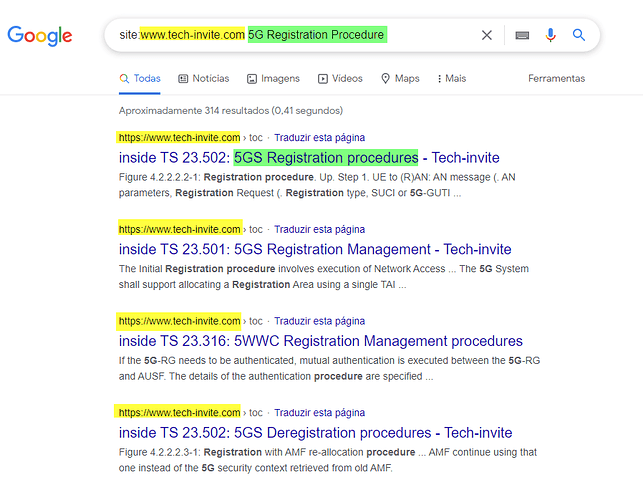The width and height of the screenshot is (643, 500).
Task: Clear the search query with the X icon
Action: 487,35
